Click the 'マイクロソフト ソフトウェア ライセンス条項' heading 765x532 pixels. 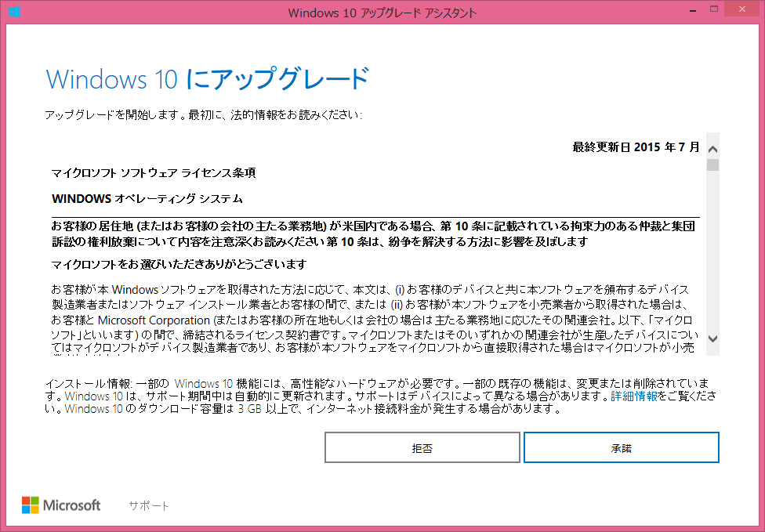[x=154, y=172]
